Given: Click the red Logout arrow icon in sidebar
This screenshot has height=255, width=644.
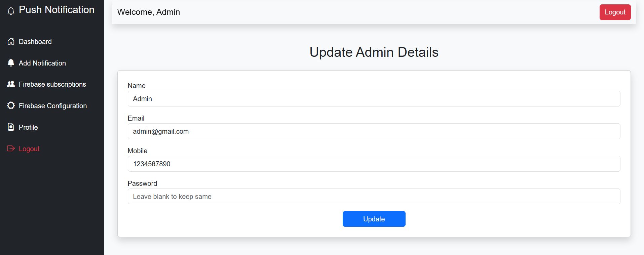Looking at the screenshot, I should coord(11,148).
